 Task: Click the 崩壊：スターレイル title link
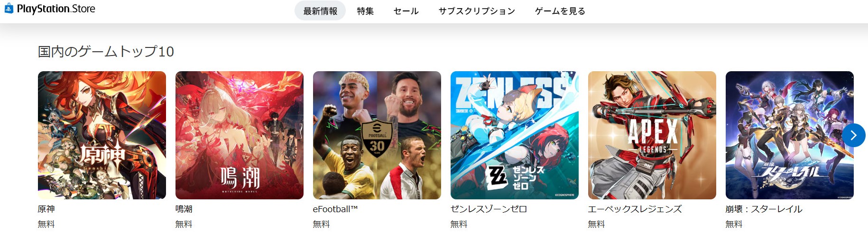point(764,209)
